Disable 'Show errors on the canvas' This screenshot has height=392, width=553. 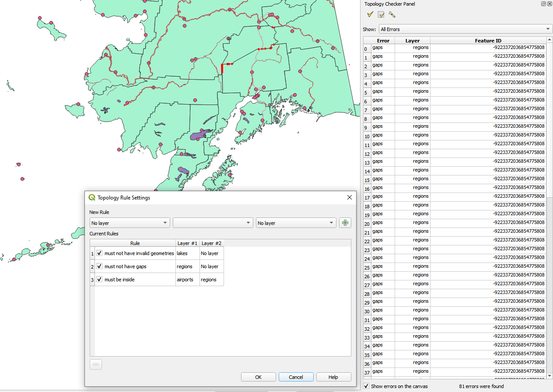pyautogui.click(x=366, y=386)
